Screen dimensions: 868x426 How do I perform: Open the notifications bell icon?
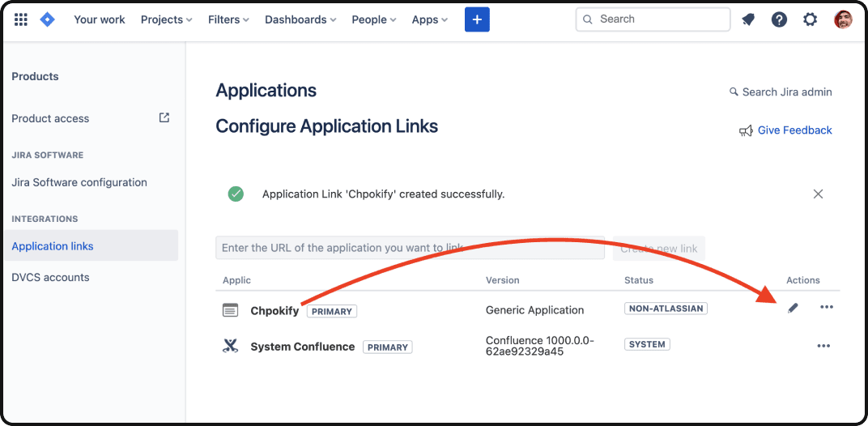[x=748, y=20]
